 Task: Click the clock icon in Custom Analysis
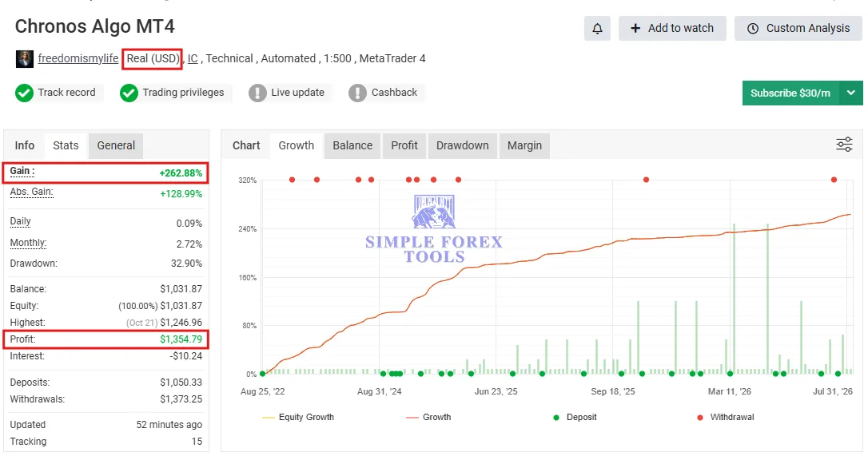coord(753,28)
